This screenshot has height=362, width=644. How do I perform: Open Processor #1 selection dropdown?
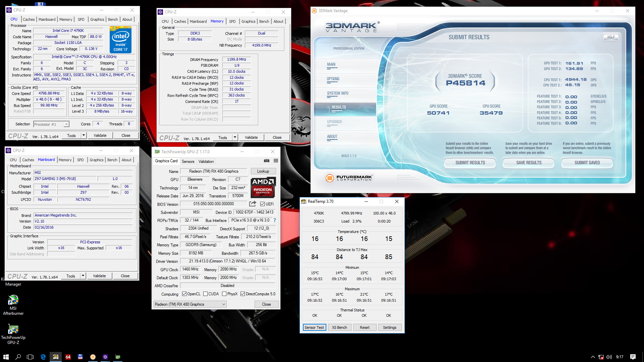[66, 124]
